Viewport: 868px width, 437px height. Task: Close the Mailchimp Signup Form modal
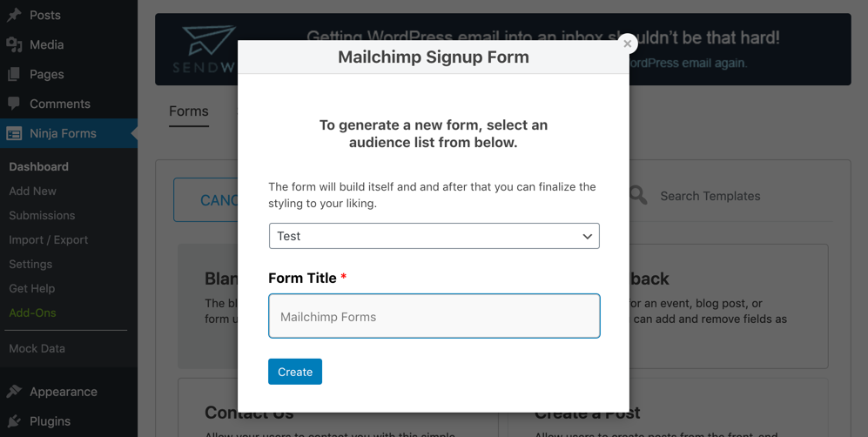[x=627, y=44]
